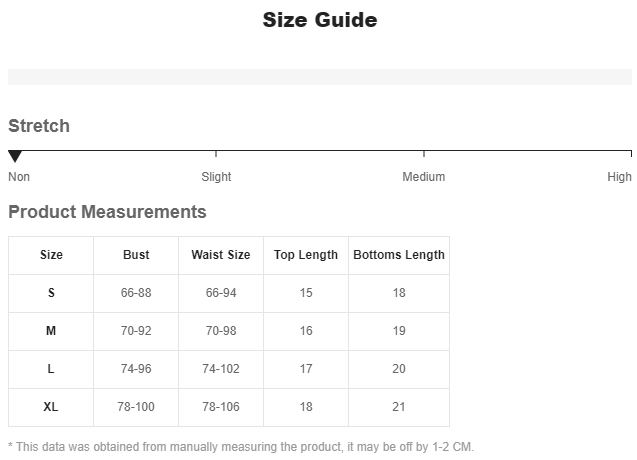Click the Non stretch label
The width and height of the screenshot is (637, 460).
19,177
